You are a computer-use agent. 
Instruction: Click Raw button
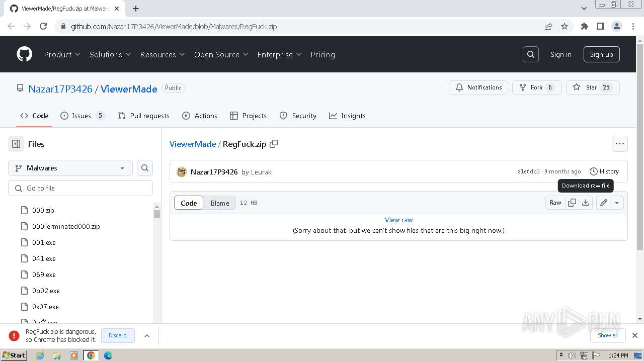pyautogui.click(x=555, y=203)
